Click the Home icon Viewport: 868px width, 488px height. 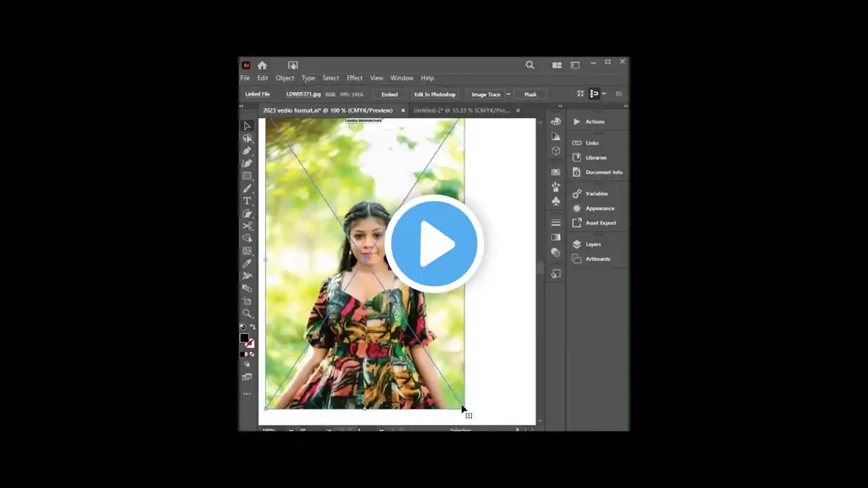pos(262,65)
